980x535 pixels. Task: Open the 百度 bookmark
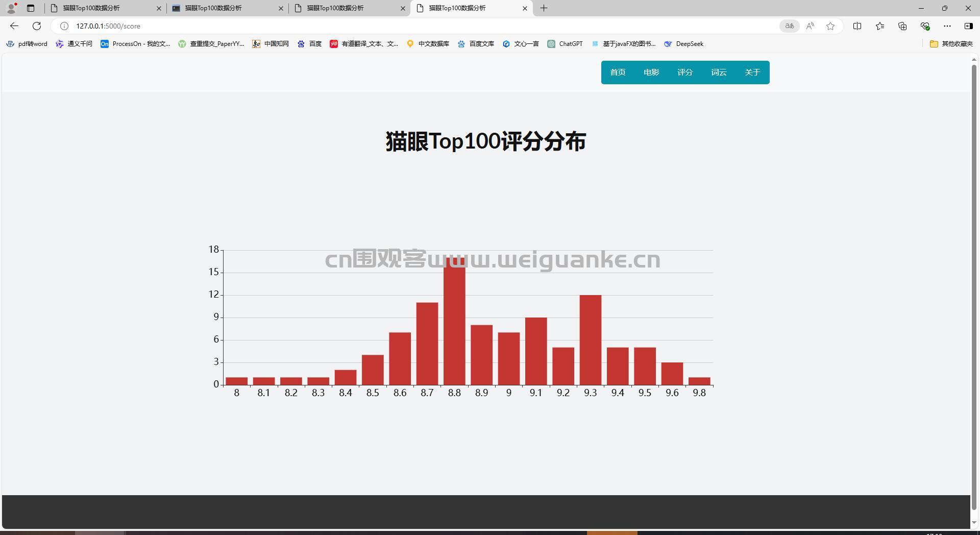(310, 44)
